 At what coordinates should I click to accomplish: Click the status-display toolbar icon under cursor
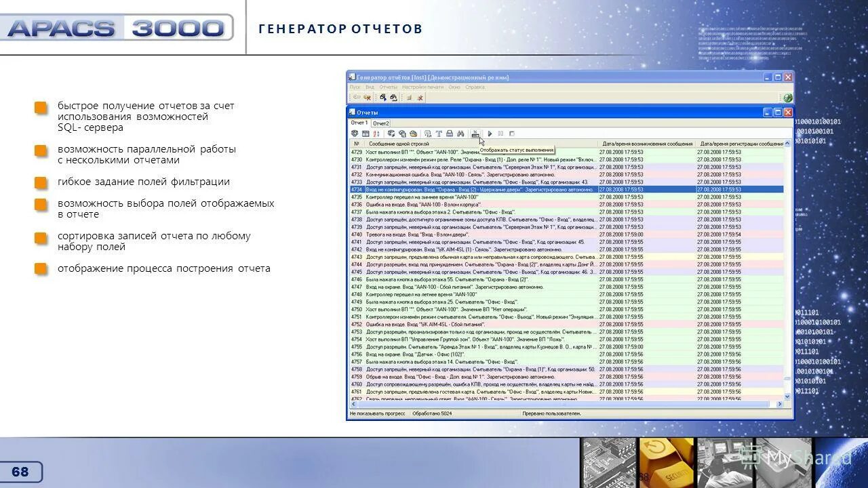click(x=475, y=134)
